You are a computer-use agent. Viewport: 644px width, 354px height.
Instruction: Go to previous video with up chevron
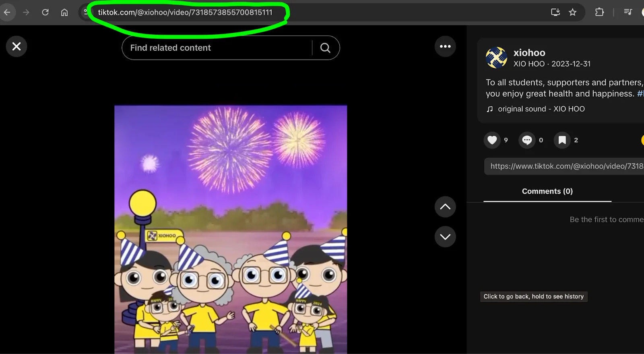[445, 207]
